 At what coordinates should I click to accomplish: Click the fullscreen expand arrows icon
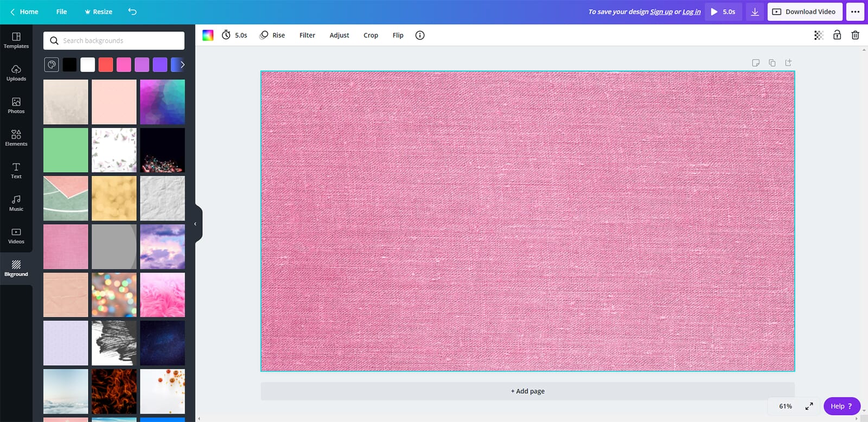pos(809,406)
